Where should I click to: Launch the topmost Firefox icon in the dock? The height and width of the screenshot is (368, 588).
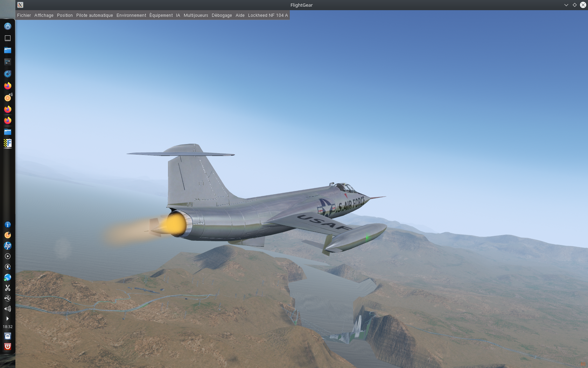(8, 86)
